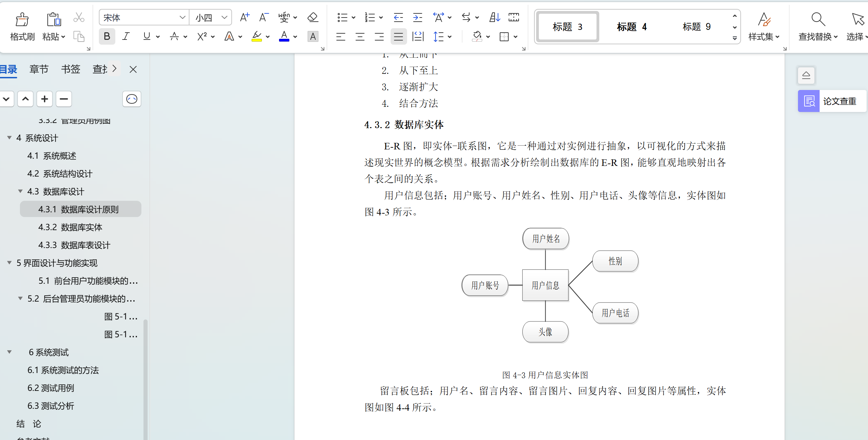The height and width of the screenshot is (440, 868).
Task: Click the text effects outlined A icon
Action: coord(229,36)
